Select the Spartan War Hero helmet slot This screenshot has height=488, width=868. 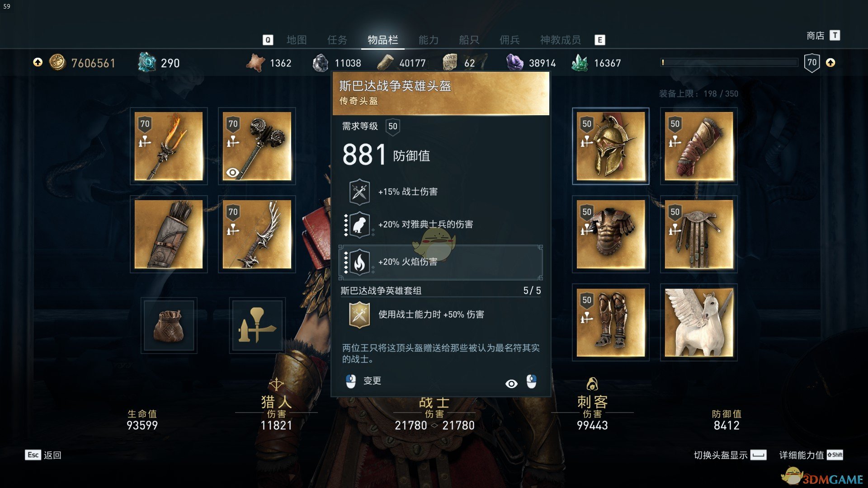tap(611, 146)
